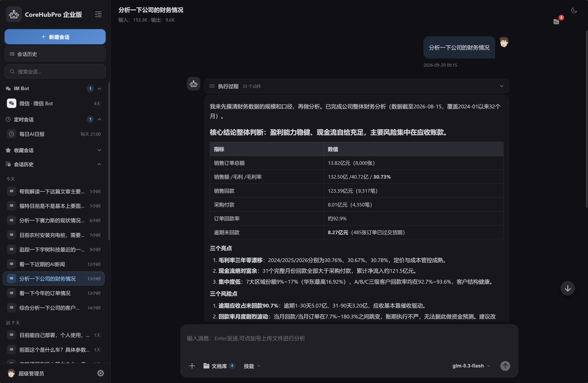Click the plus icon to upload a file

pos(192,366)
